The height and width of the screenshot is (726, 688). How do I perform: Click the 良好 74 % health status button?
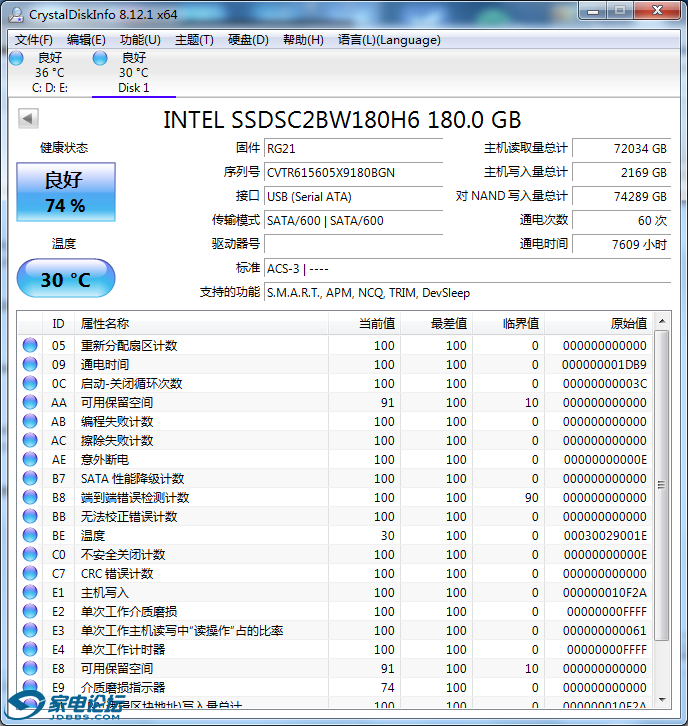pos(66,192)
